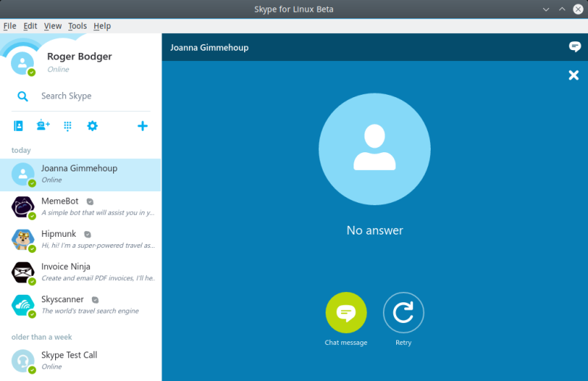Close the Skype for Linux Beta window
This screenshot has height=381, width=588.
[578, 9]
